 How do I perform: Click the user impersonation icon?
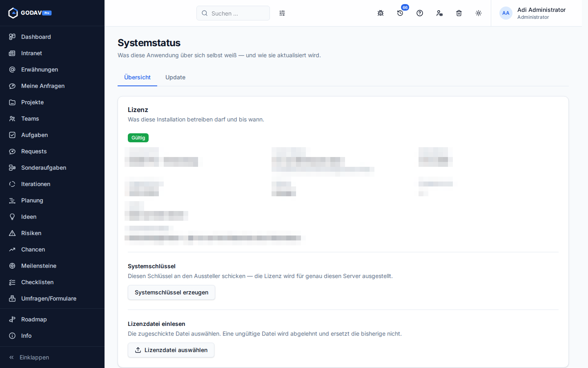tap(439, 13)
